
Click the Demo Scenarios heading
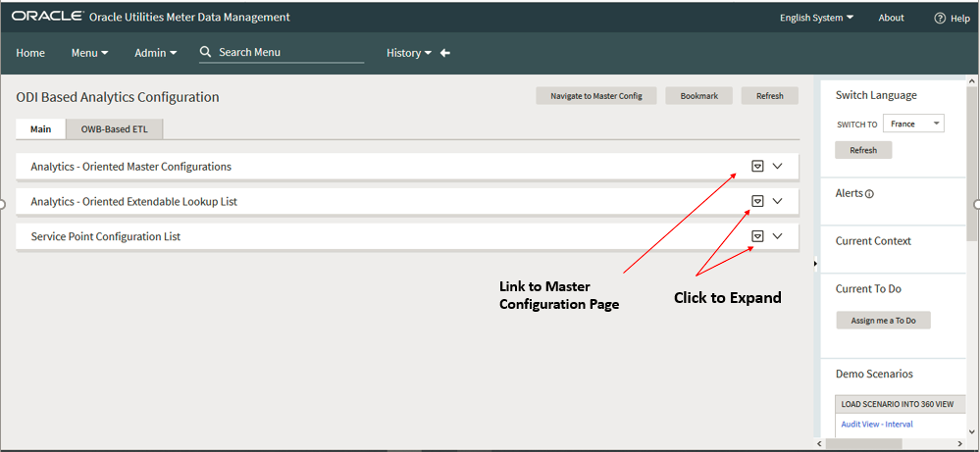[874, 374]
